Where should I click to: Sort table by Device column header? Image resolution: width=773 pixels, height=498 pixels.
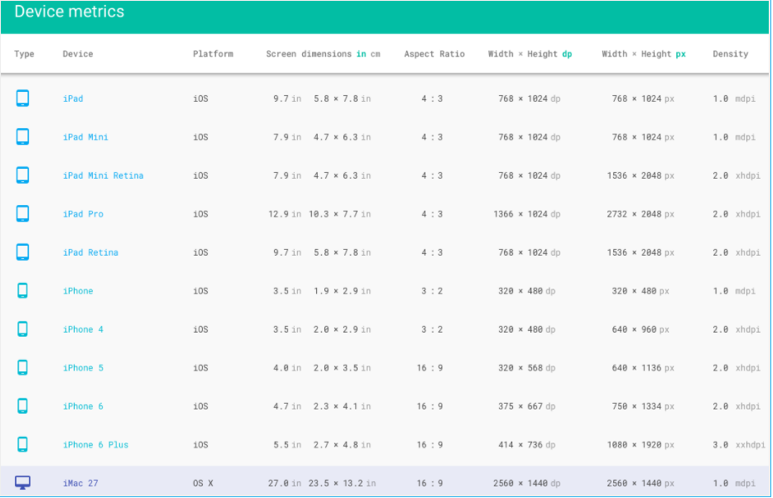(x=77, y=54)
